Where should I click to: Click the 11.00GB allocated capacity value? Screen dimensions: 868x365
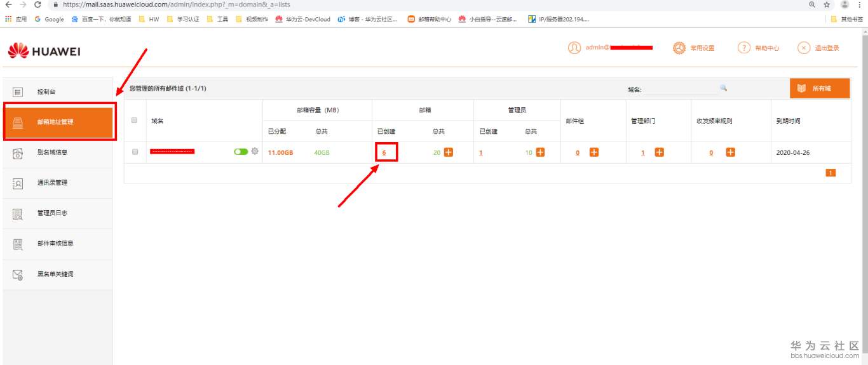click(280, 153)
